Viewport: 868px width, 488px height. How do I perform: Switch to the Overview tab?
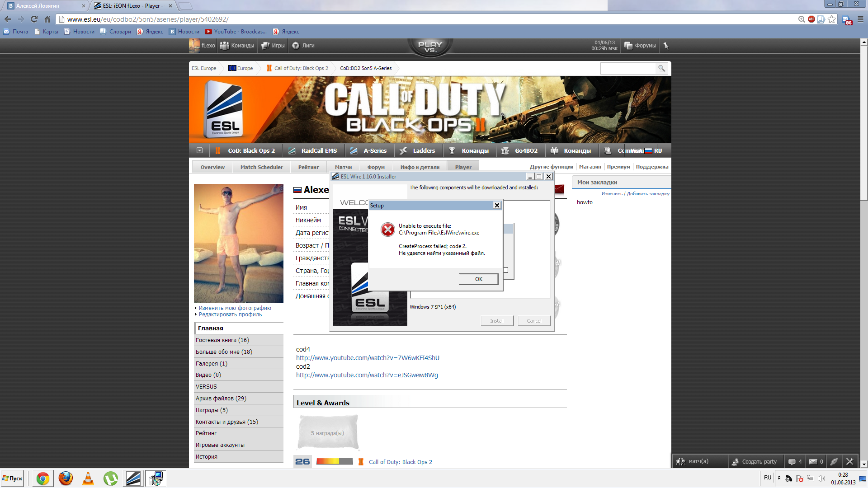[212, 167]
